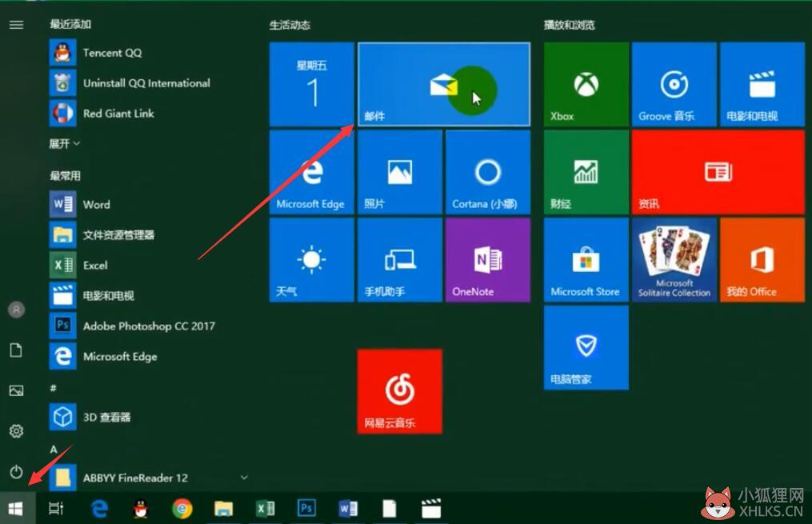Open Excel from the taskbar
The height and width of the screenshot is (524, 812).
pos(265,509)
